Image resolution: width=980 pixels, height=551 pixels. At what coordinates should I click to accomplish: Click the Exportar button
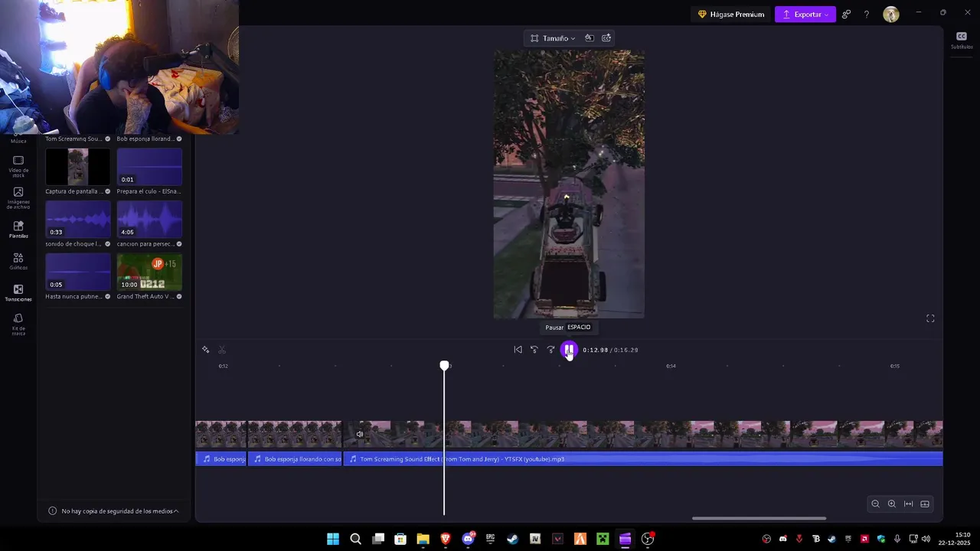[805, 15]
